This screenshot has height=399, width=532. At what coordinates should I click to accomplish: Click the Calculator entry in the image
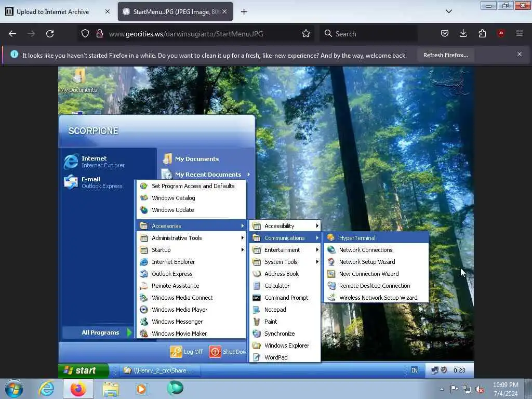coord(285,286)
